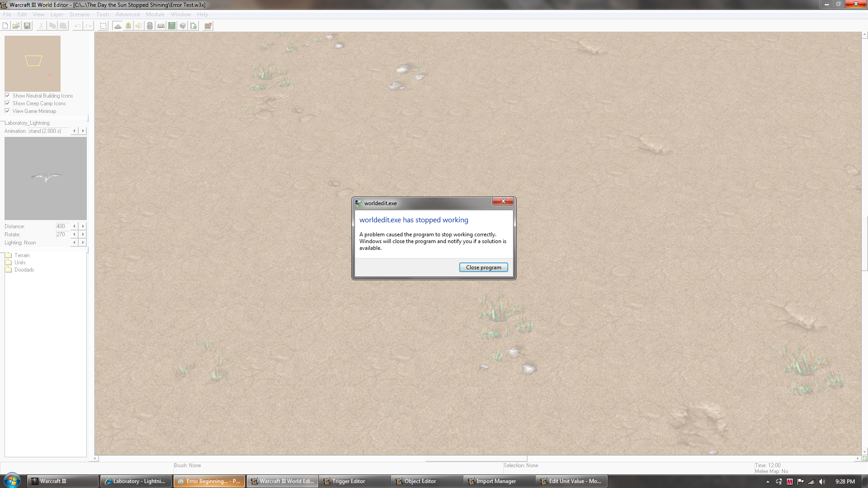Switch to Laboratory - Lightning browser taskbar button

(136, 481)
